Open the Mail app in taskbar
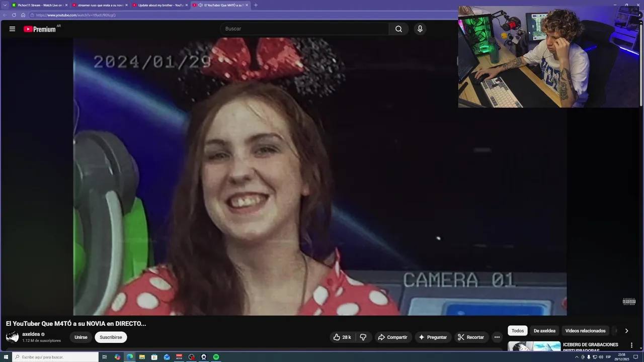The height and width of the screenshot is (362, 644). pyautogui.click(x=167, y=357)
